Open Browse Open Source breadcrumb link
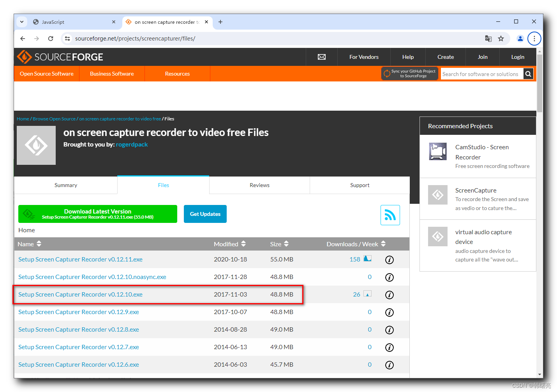 point(54,119)
